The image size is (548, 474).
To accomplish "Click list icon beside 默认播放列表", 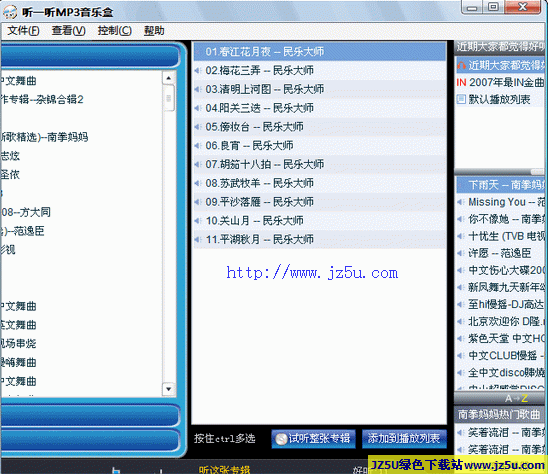I will click(461, 99).
